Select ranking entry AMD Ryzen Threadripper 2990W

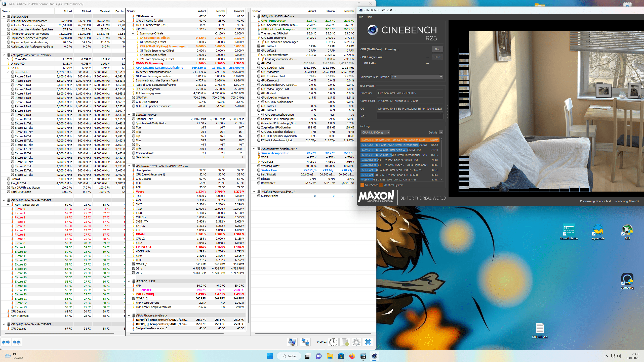pyautogui.click(x=400, y=145)
